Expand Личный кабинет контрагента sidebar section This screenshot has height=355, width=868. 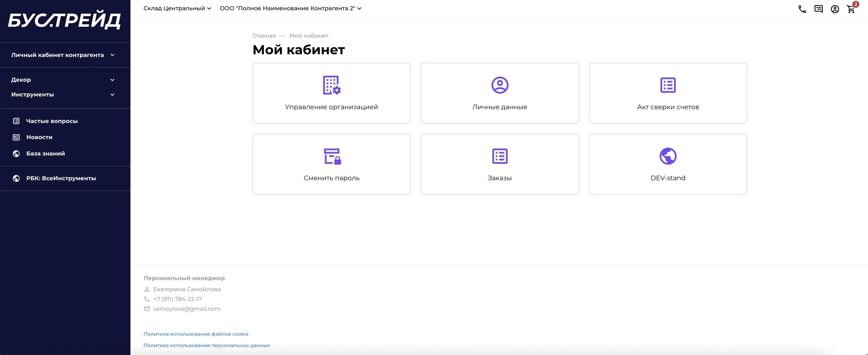[x=62, y=55]
